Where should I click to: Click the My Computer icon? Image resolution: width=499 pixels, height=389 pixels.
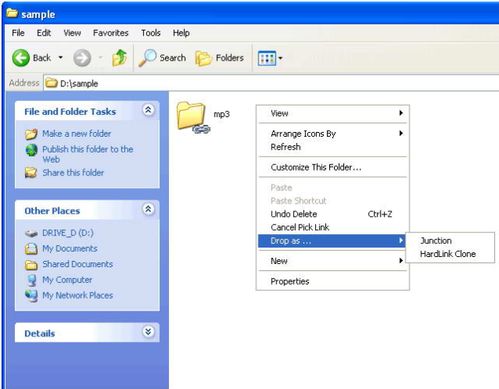[32, 280]
